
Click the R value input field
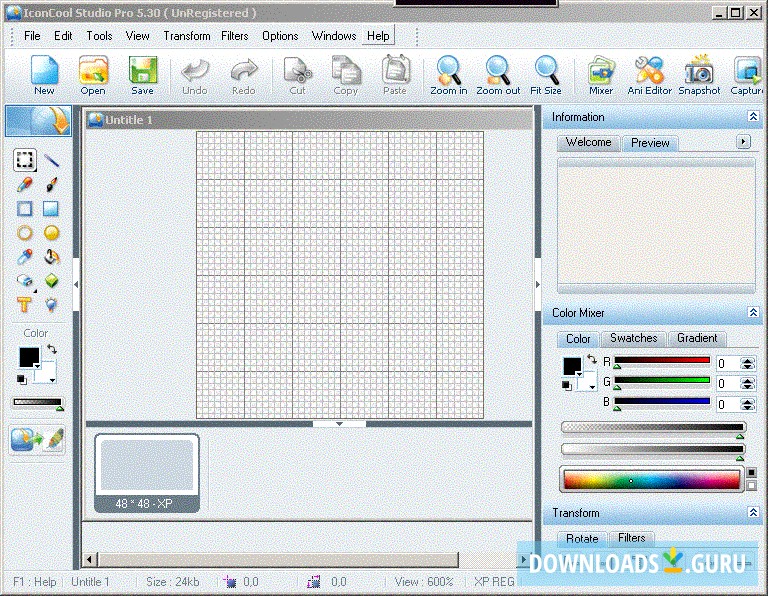tap(728, 363)
